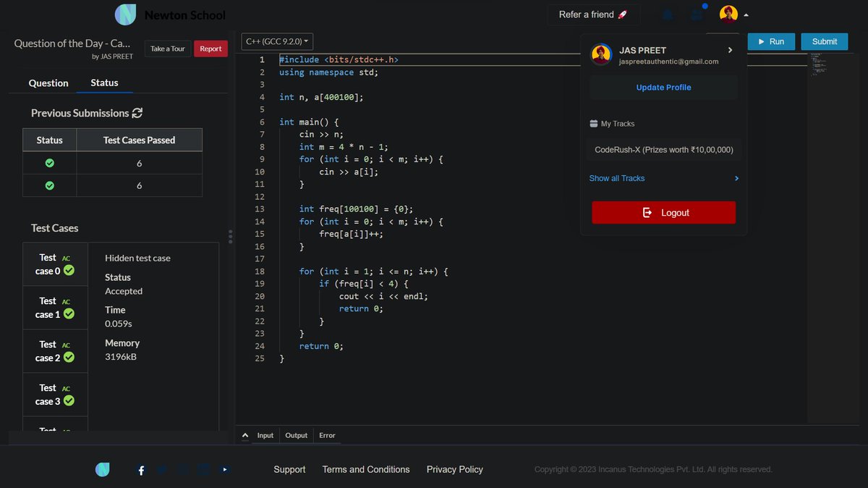Screen dimensions: 868x488
Task: Select Test case 0 checkmark badge
Action: (69, 271)
